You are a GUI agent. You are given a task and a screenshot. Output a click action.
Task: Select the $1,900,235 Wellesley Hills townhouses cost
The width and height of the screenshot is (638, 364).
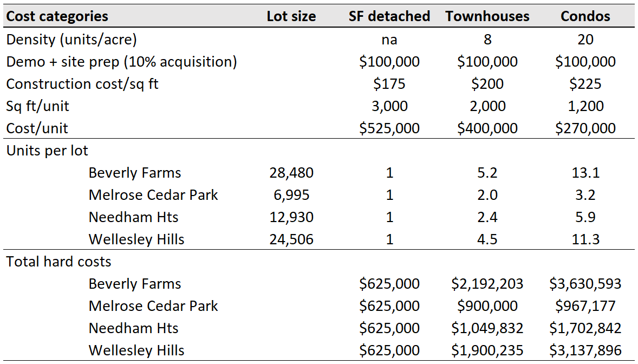487,350
